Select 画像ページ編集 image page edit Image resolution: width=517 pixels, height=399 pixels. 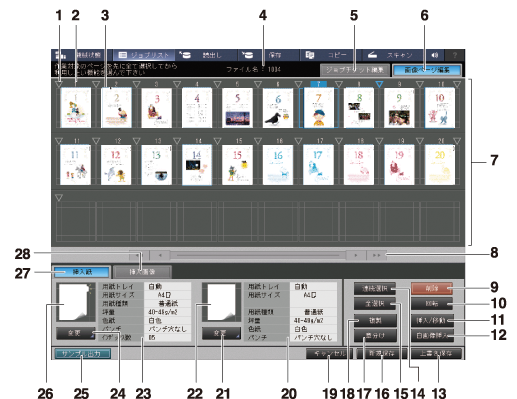pyautogui.click(x=427, y=70)
